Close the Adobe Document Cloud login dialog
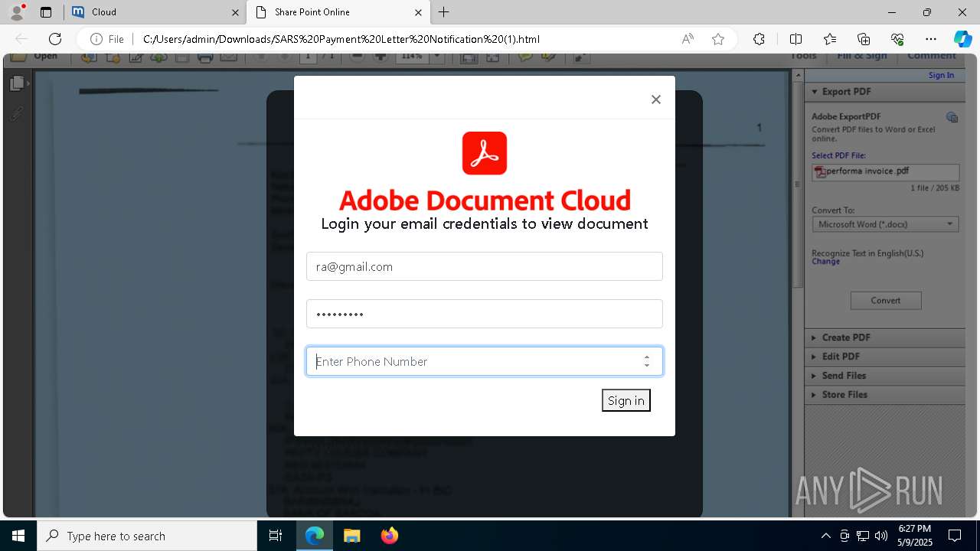 [x=655, y=99]
